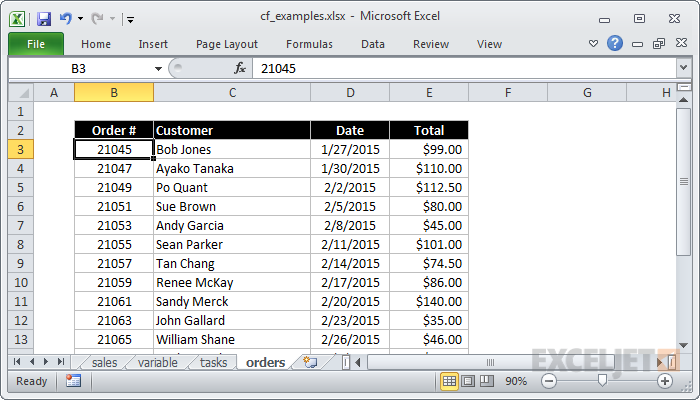Screen dimensions: 700x400
Task: Select the column C header
Action: pos(232,92)
